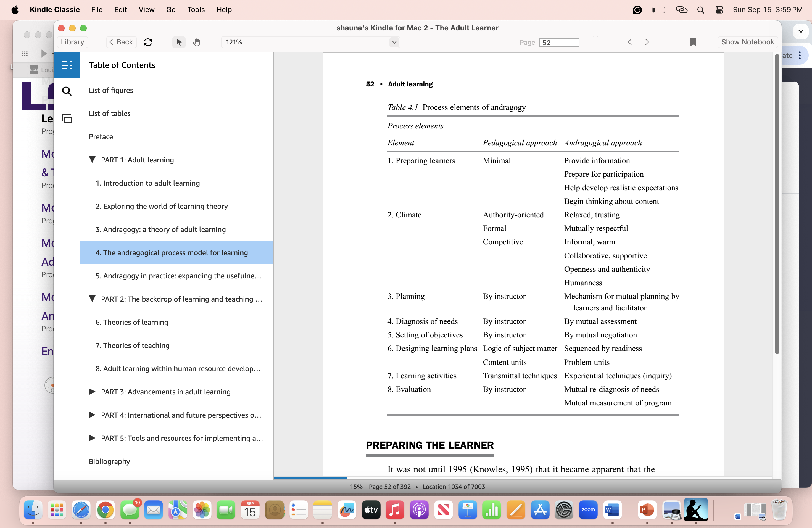Open Podcasts from the Dock

tap(419, 510)
